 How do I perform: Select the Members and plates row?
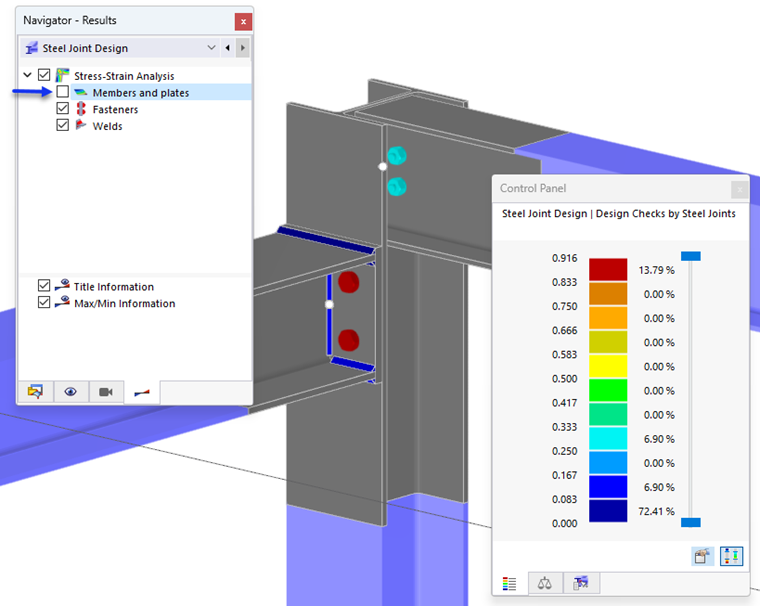pos(161,92)
